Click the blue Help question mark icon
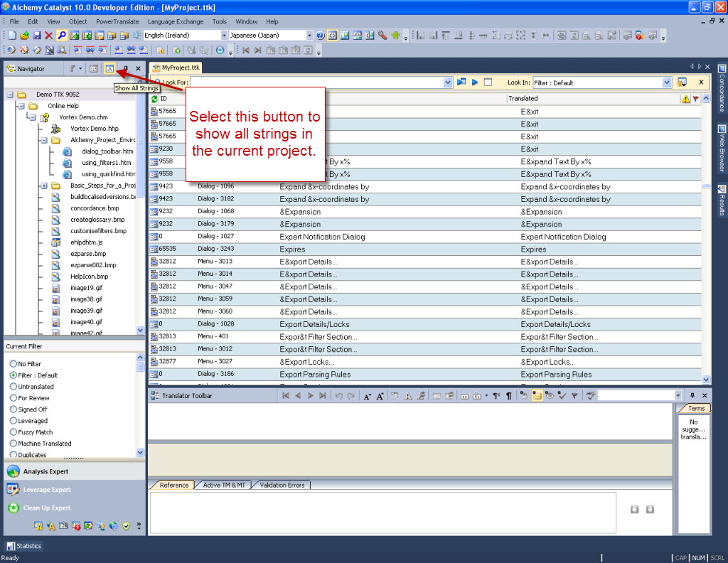Viewport: 728px width, 563px height. pos(320,36)
